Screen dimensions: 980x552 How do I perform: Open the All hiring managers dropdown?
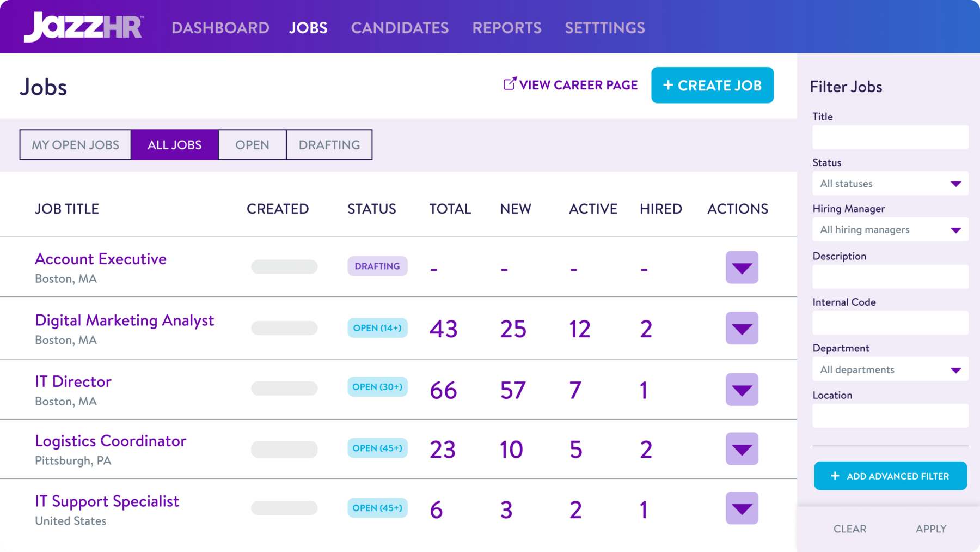(x=890, y=229)
